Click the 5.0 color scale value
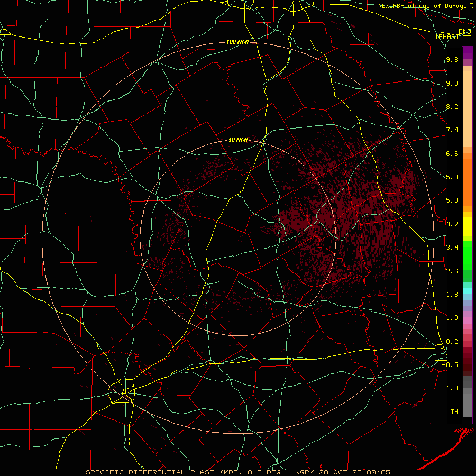The height and width of the screenshot is (476, 476). tap(452, 200)
